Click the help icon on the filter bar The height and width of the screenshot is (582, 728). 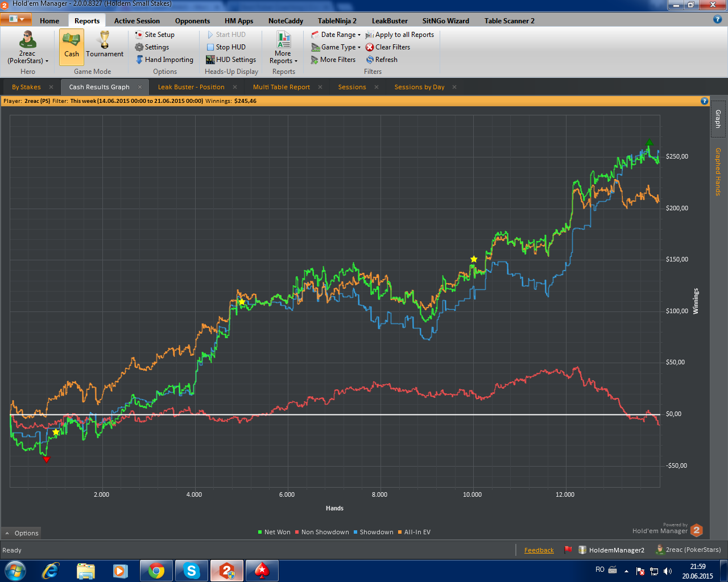[x=705, y=101]
